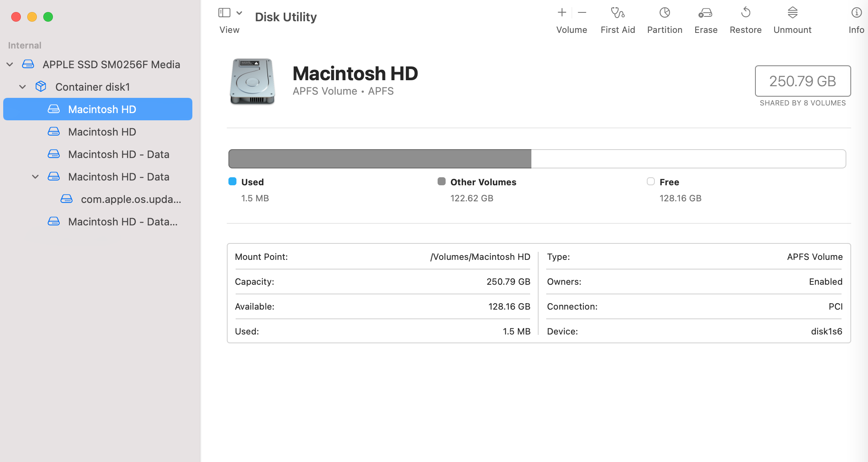This screenshot has height=462, width=868.
Task: Click the disk usage capacity bar
Action: (x=537, y=159)
